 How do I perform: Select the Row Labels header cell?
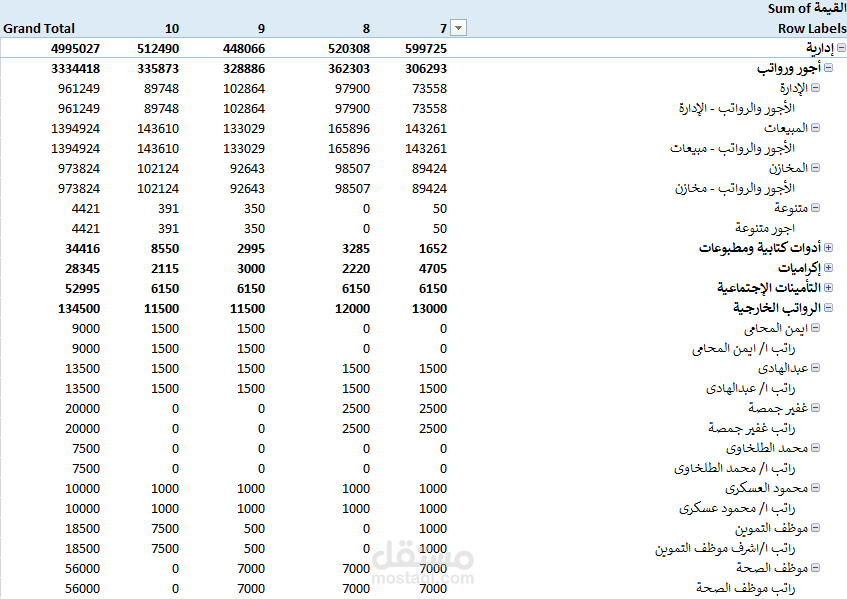(x=812, y=29)
